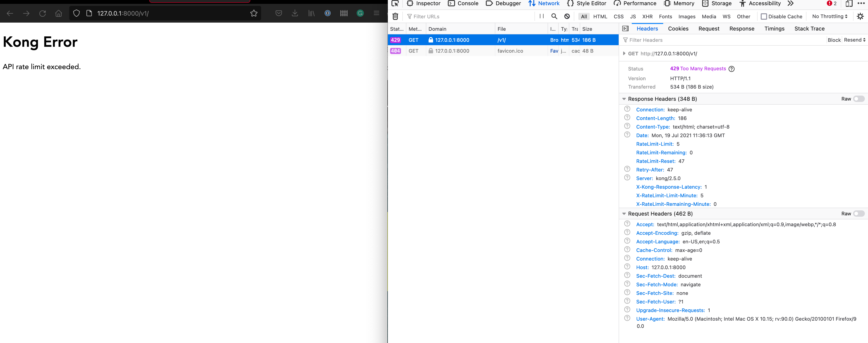Open the network settings gear icon
868x343 pixels.
(x=860, y=16)
